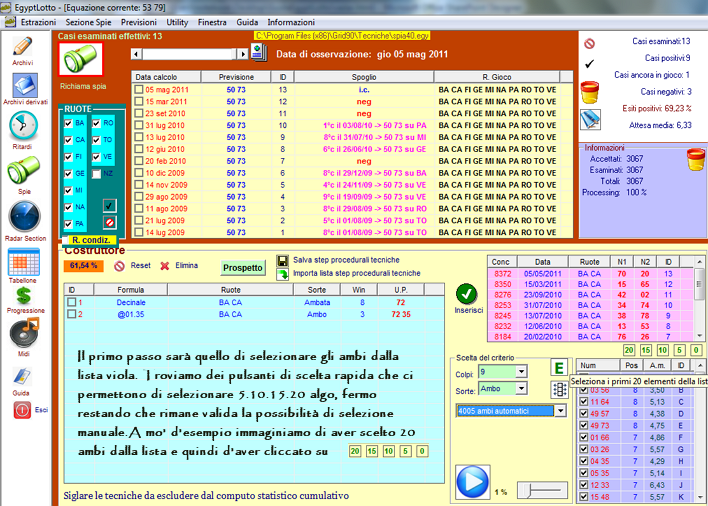Image resolution: width=708 pixels, height=506 pixels.
Task: Open the Progressione dollar icon
Action: coord(23,296)
